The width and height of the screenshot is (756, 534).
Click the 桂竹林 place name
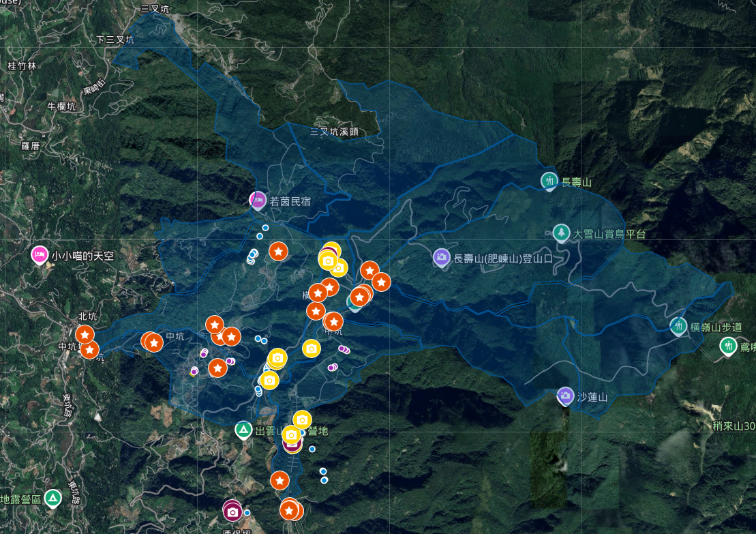pos(21,66)
